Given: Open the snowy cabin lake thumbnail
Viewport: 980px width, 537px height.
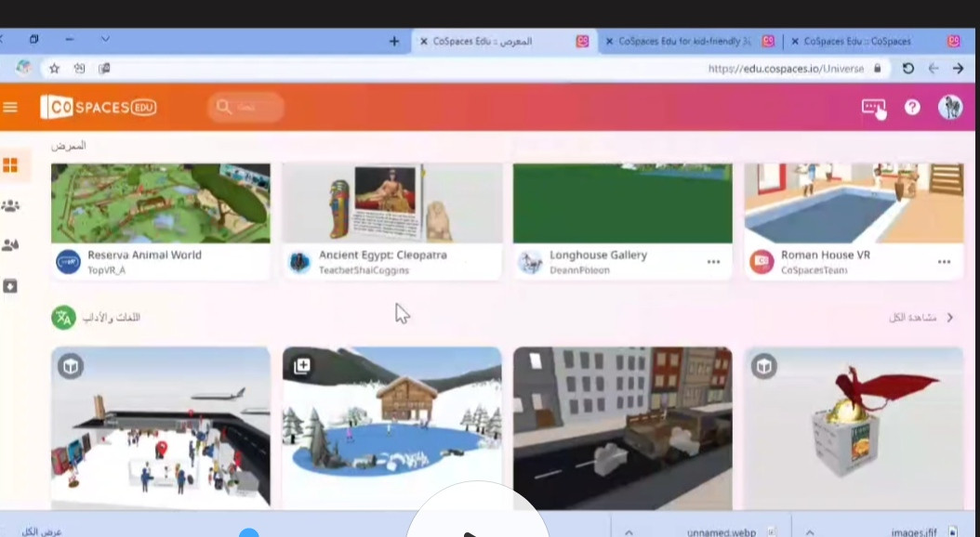Looking at the screenshot, I should pyautogui.click(x=391, y=428).
